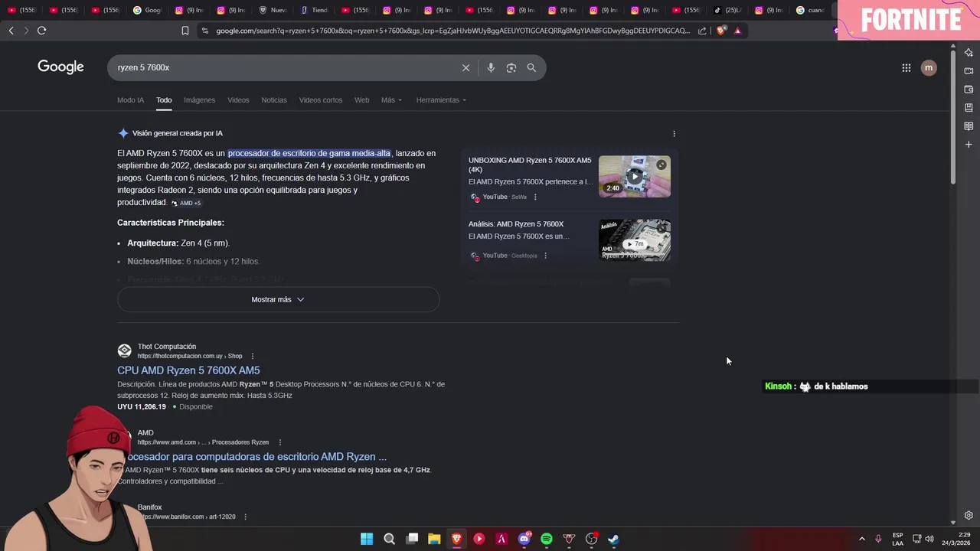Select the 'Videos' tab
This screenshot has width=980, height=551.
(x=238, y=100)
